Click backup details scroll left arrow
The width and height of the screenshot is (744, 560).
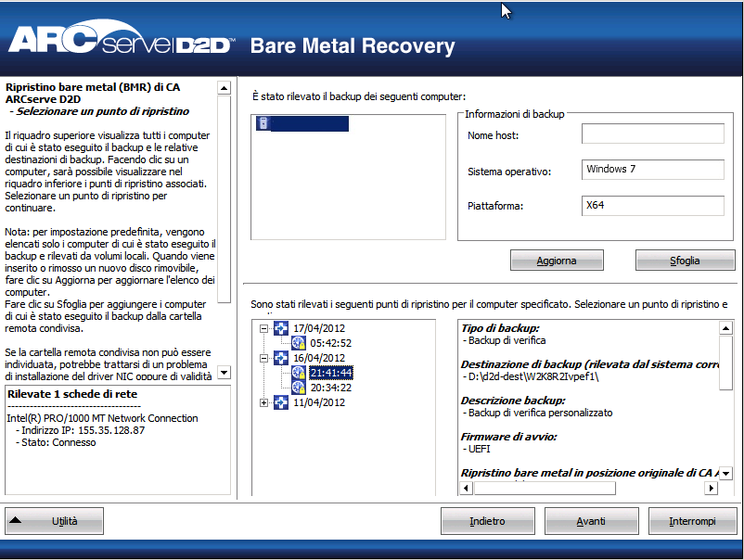click(x=467, y=488)
